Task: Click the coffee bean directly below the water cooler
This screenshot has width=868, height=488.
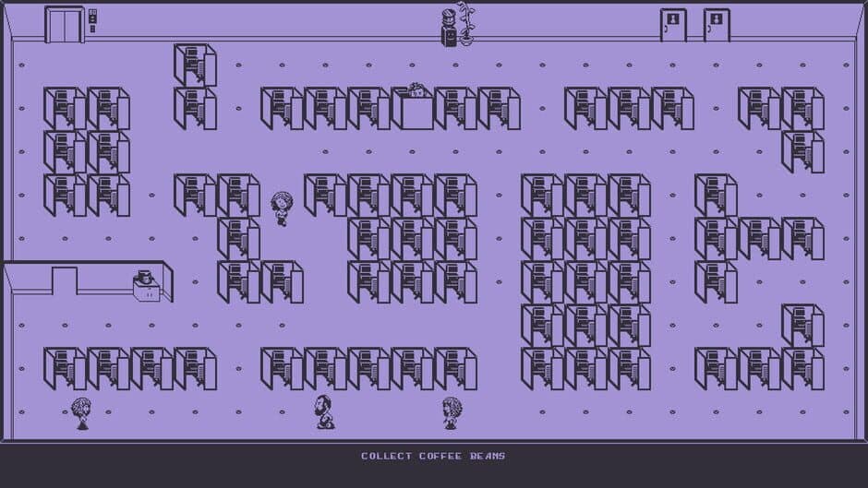Action: click(x=455, y=65)
